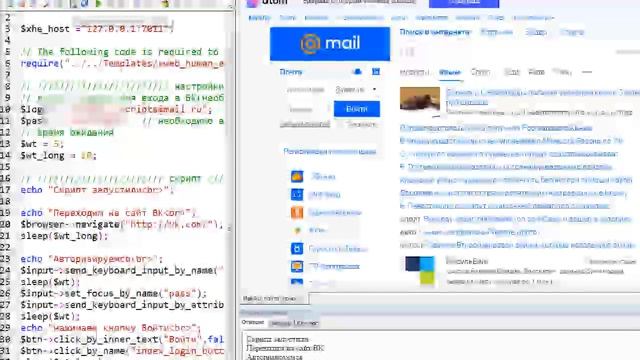
Task: Click the blue Войти button
Action: click(x=357, y=109)
